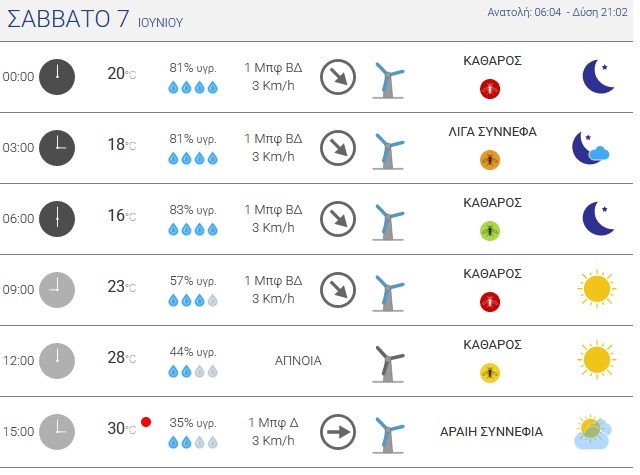
Task: Click the wind turbine icon at 12:00
Action: [x=388, y=364]
